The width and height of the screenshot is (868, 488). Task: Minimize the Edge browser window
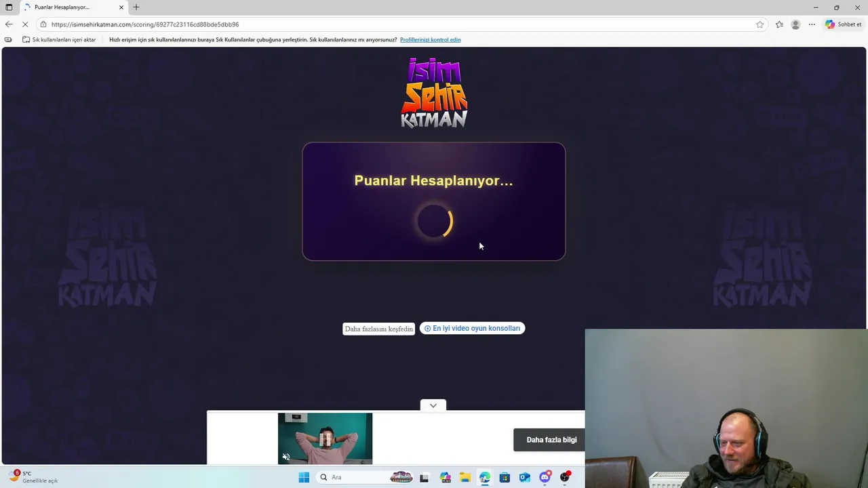815,7
